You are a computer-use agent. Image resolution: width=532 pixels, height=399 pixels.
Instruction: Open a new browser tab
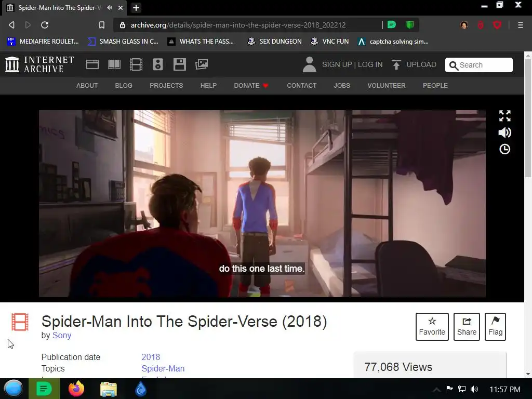(136, 7)
